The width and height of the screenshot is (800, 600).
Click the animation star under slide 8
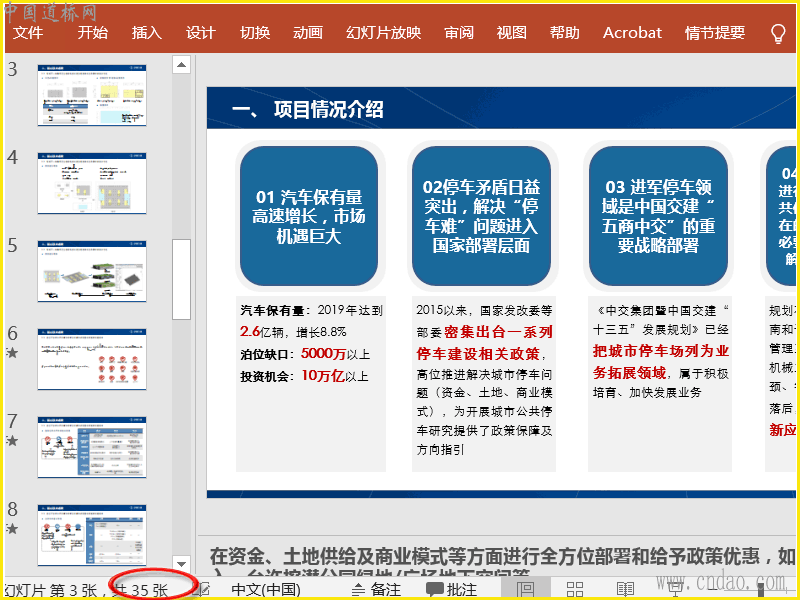point(12,529)
